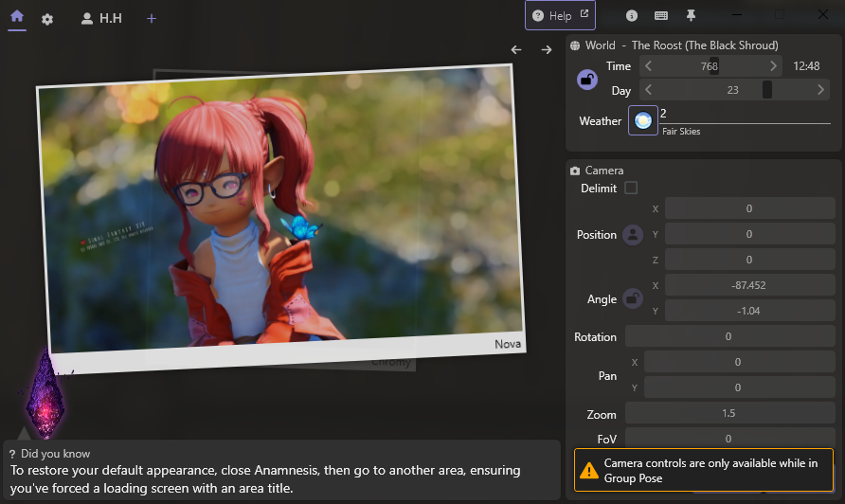Close the Anamnesis window
Screen dimensions: 845x504
(x=823, y=14)
